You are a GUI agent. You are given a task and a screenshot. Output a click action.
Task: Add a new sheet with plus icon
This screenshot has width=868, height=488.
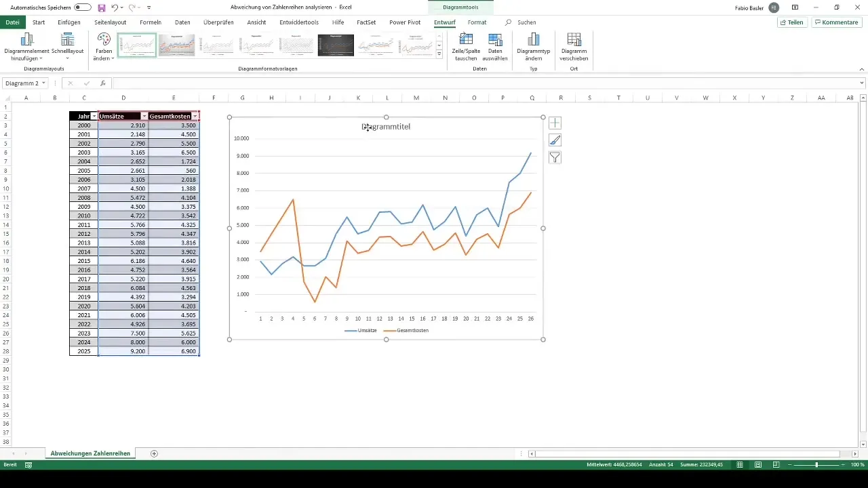click(154, 453)
